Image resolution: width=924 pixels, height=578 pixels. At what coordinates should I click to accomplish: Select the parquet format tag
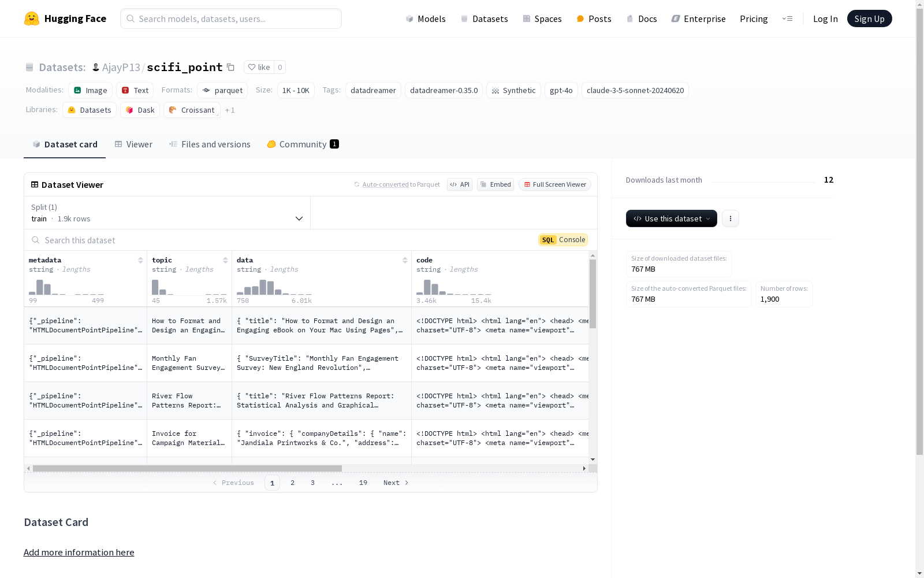coord(222,90)
